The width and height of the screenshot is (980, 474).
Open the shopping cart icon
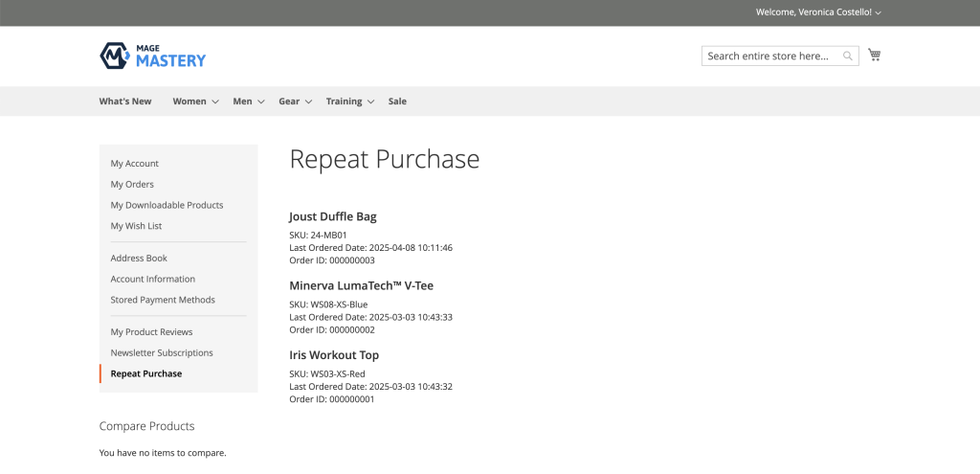pyautogui.click(x=875, y=55)
